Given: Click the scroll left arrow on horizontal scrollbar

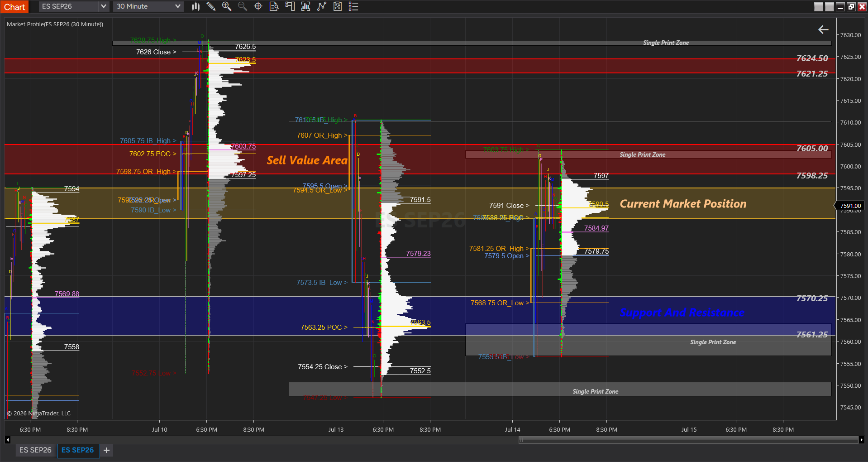Looking at the screenshot, I should tap(8, 440).
